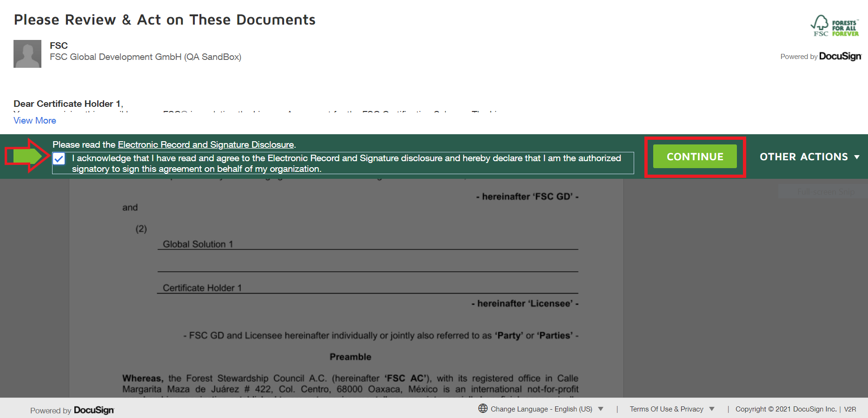Open the OTHER ACTIONS dropdown menu
This screenshot has width=868, height=418.
coord(809,157)
